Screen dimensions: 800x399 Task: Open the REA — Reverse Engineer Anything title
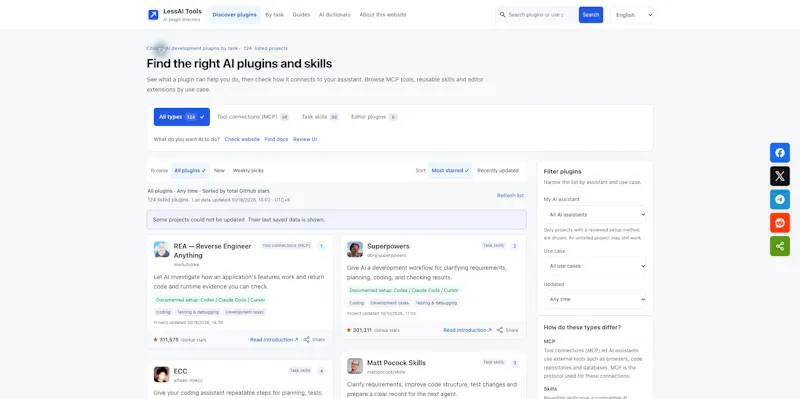click(x=212, y=251)
